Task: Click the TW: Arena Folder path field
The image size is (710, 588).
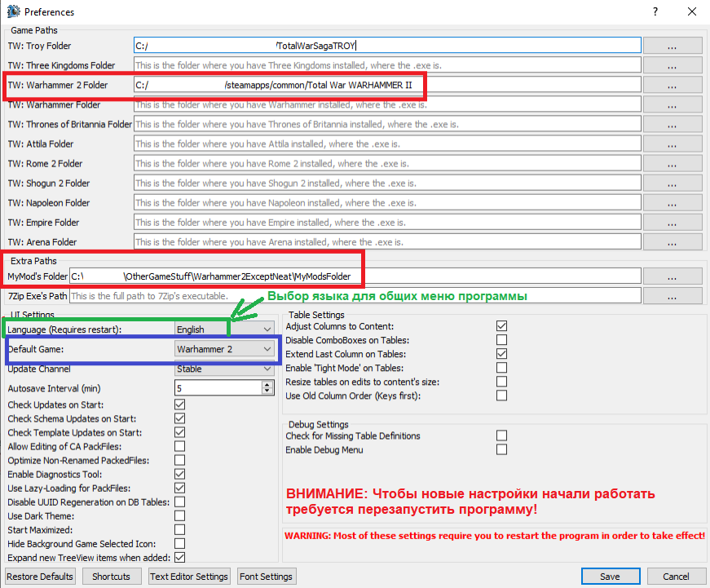Action: click(x=387, y=242)
